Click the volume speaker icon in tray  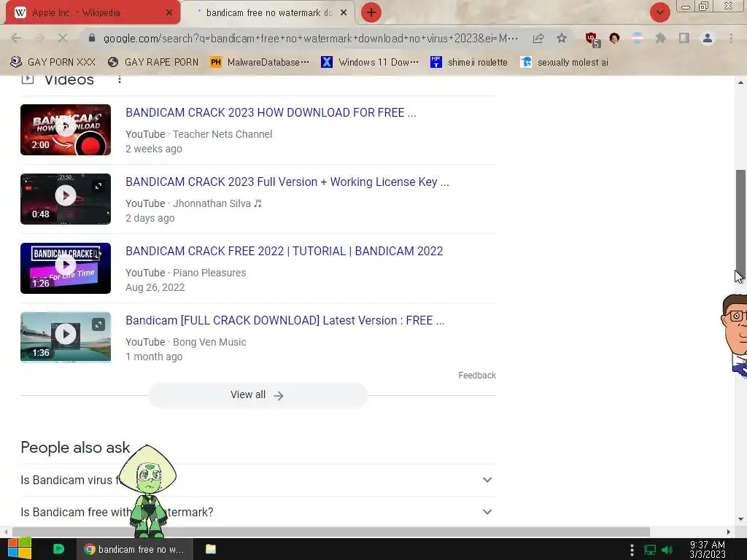coord(667,550)
